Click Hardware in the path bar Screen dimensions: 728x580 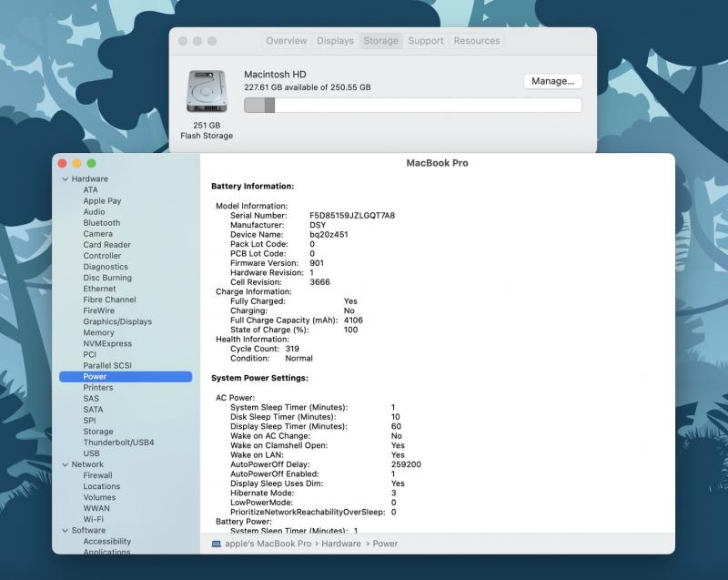click(x=340, y=544)
